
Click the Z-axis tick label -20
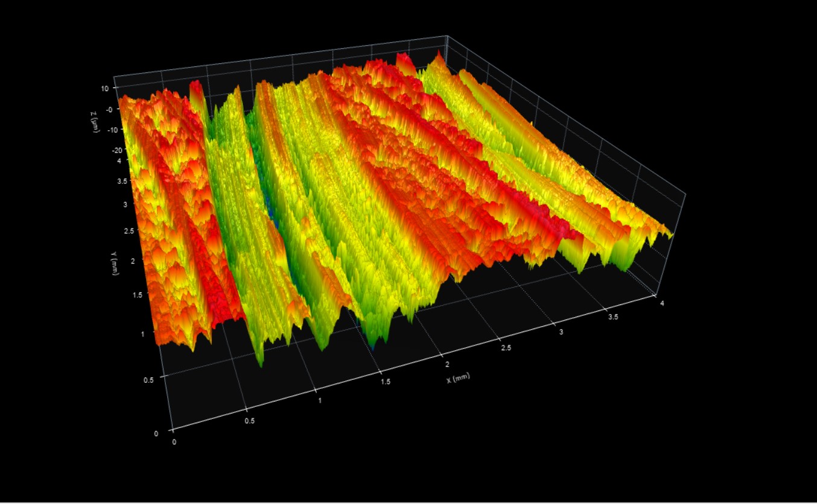pyautogui.click(x=117, y=150)
